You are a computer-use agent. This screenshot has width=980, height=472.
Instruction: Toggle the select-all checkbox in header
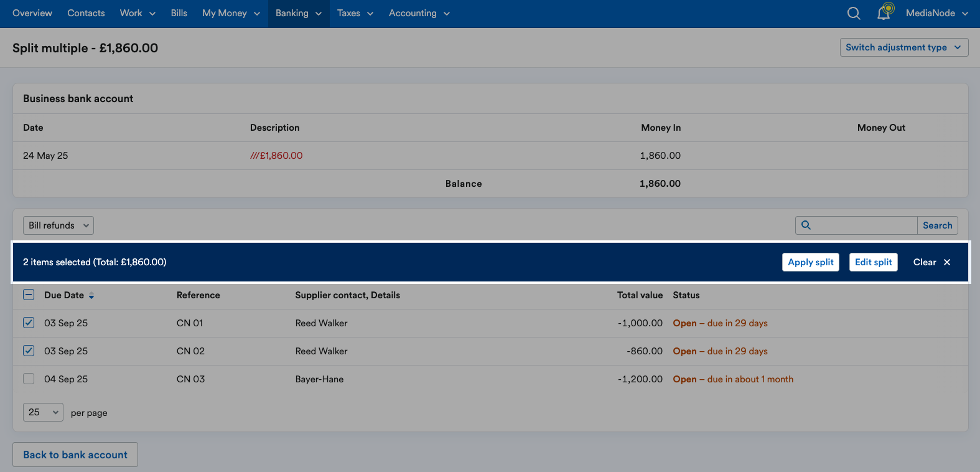29,295
